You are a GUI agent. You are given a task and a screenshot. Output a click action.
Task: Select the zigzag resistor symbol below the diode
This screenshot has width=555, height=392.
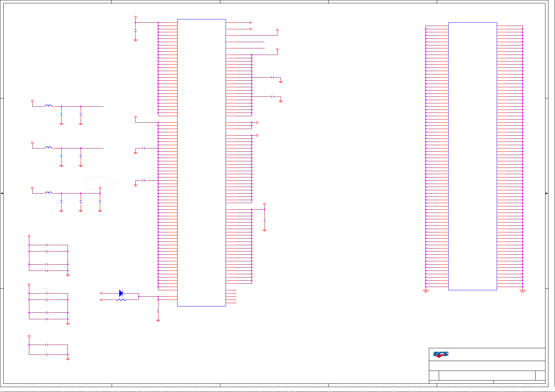point(121,300)
